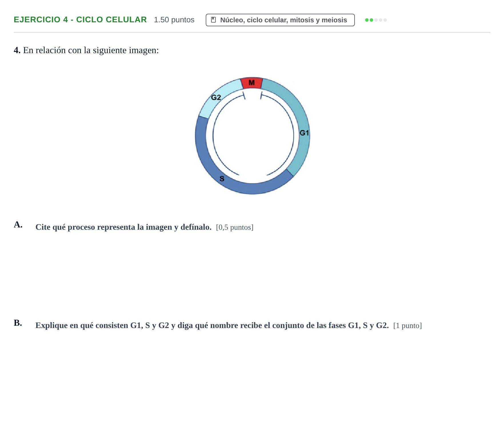The image size is (504, 444).
Task: Click the '[0,5 puntos]' mark for question A
Action: [235, 227]
